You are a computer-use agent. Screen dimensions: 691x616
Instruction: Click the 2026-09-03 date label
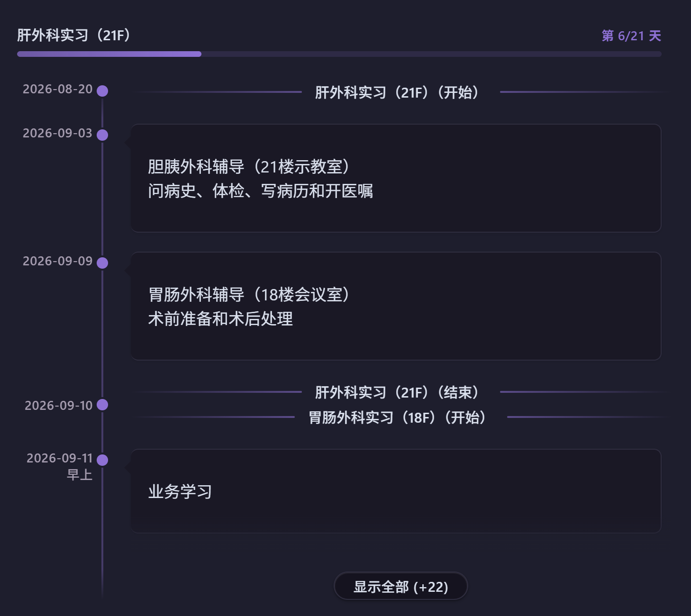point(57,133)
